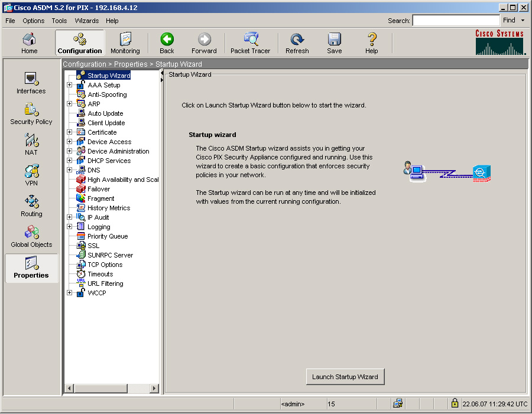Open Global Objects in the sidebar

[31, 237]
